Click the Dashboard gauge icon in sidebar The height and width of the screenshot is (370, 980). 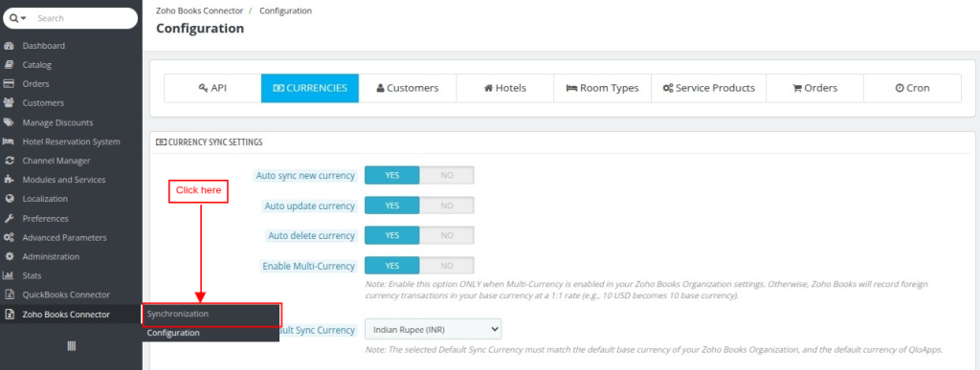coord(9,46)
